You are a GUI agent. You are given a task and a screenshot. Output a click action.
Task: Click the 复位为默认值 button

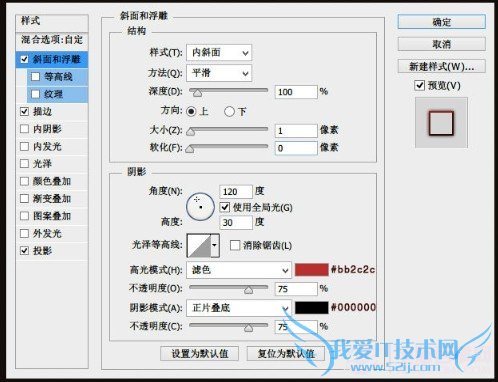tap(286, 354)
